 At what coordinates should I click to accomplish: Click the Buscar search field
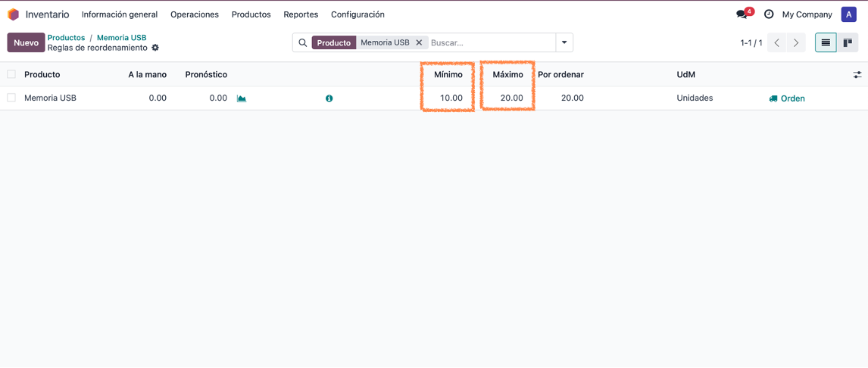(x=492, y=42)
